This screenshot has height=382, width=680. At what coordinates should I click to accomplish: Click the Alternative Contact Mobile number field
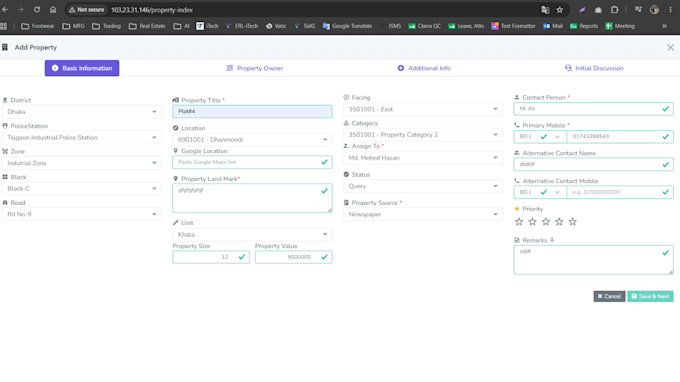point(620,192)
